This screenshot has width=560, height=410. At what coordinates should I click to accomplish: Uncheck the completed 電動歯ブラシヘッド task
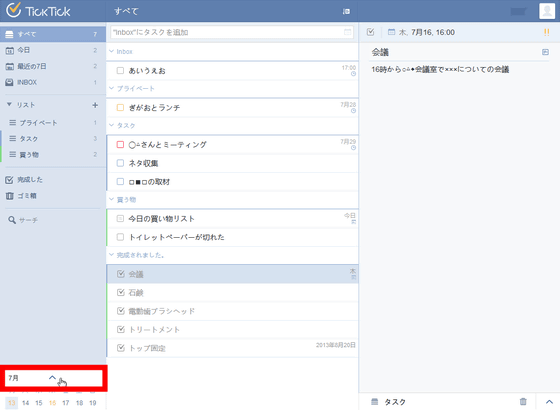click(x=121, y=311)
